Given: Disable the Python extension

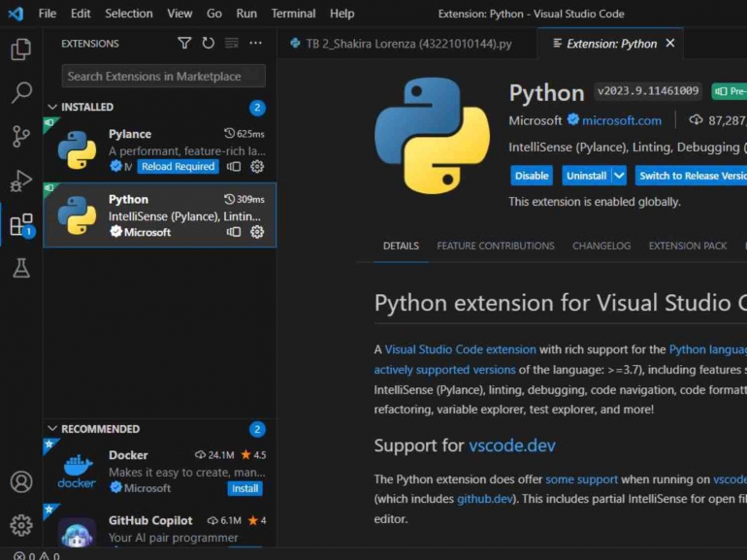Looking at the screenshot, I should click(532, 176).
